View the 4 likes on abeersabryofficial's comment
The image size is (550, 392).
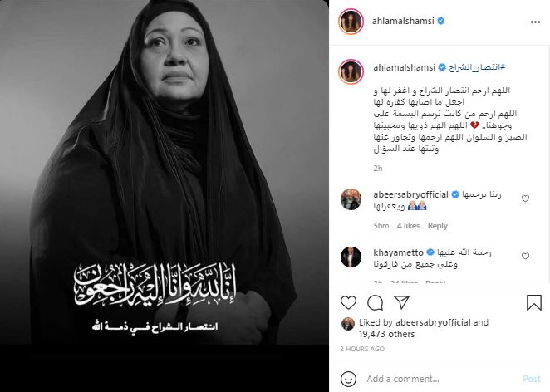[408, 226]
